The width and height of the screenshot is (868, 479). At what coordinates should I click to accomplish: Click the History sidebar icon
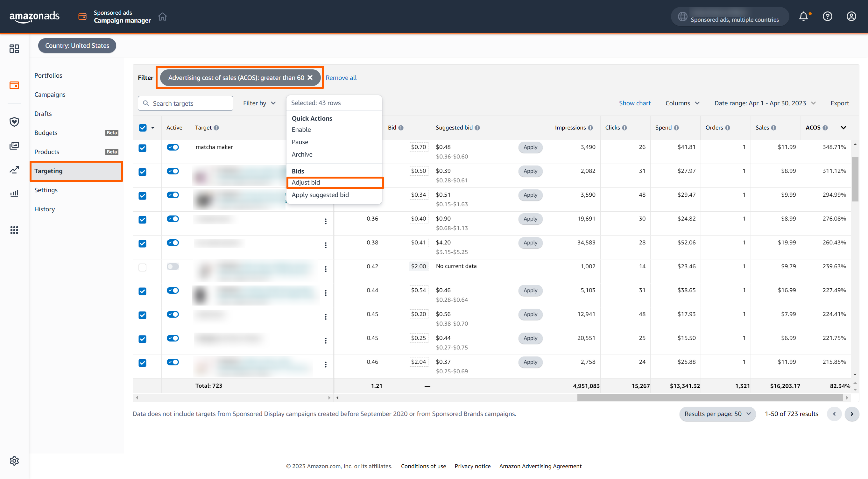click(x=44, y=208)
